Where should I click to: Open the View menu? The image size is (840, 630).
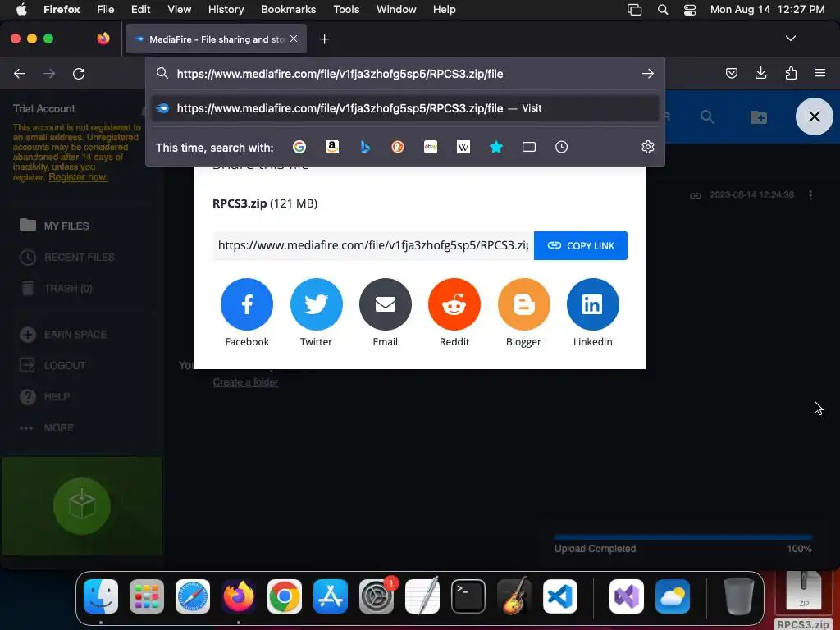(x=179, y=9)
